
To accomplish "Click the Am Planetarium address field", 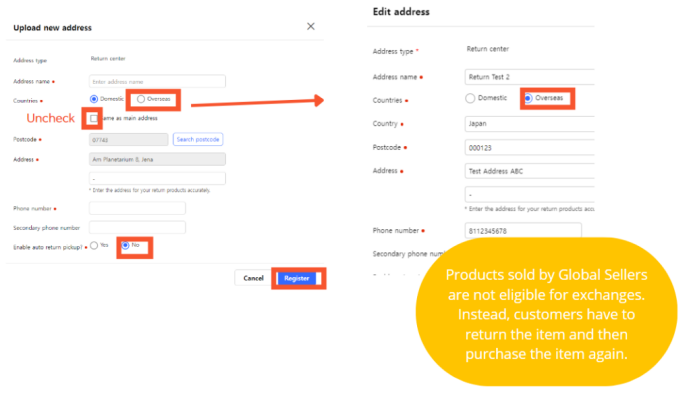I will coord(157,159).
